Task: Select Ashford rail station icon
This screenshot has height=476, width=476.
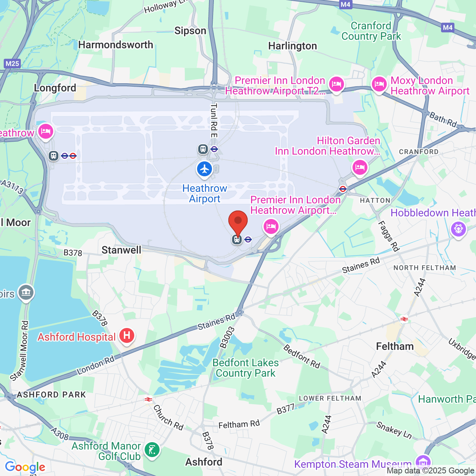Action: (148, 399)
